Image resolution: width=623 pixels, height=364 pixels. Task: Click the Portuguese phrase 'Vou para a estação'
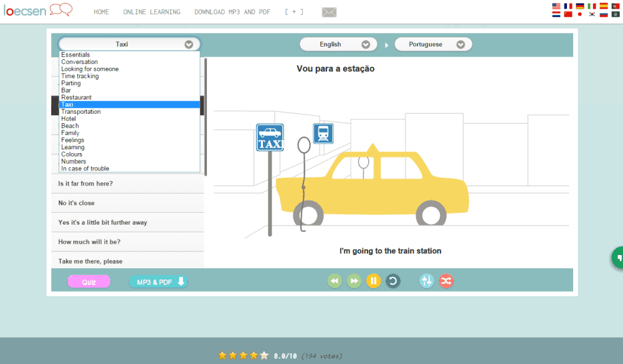(x=335, y=68)
